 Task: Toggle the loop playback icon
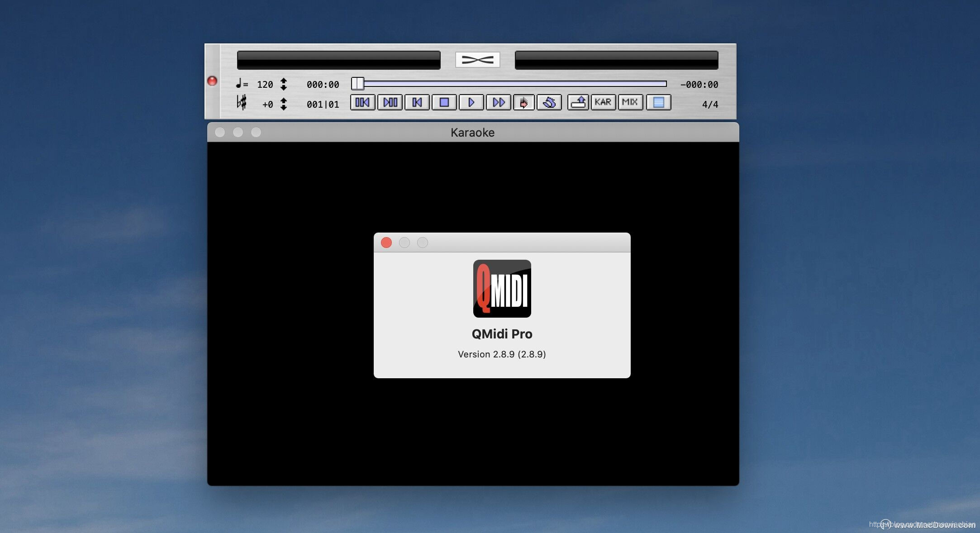(x=549, y=102)
